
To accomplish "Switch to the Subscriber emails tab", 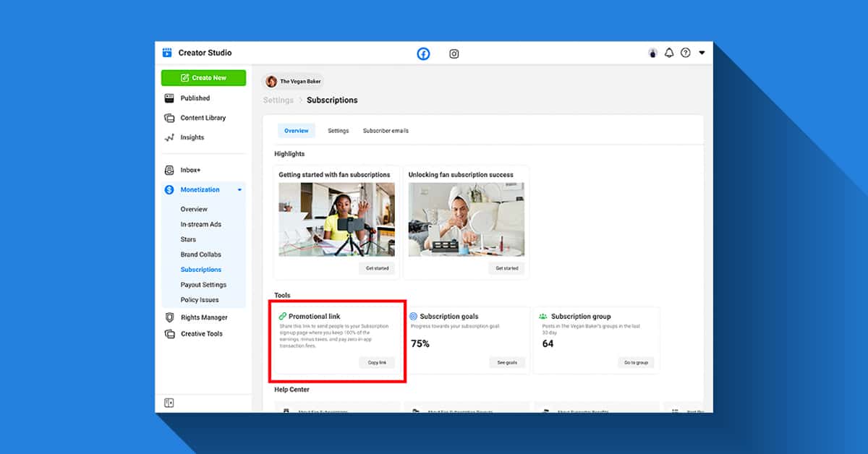I will click(386, 131).
